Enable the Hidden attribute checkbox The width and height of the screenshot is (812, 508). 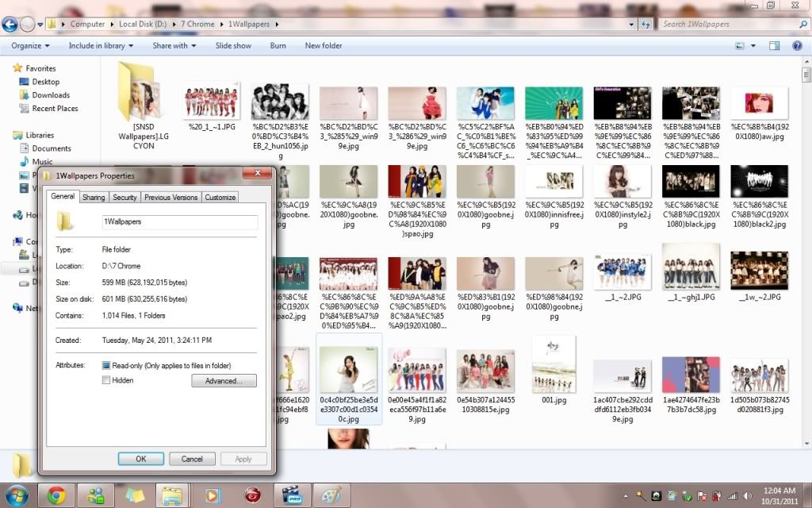click(106, 381)
